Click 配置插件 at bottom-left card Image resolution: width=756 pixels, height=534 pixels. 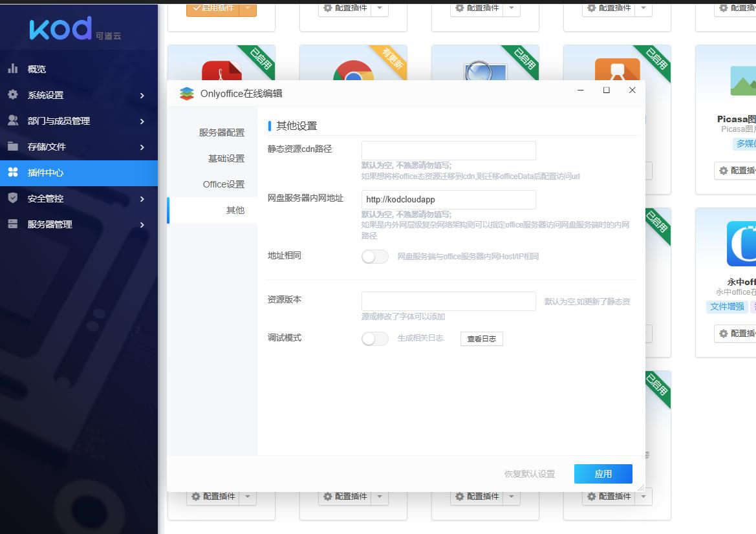pyautogui.click(x=213, y=497)
